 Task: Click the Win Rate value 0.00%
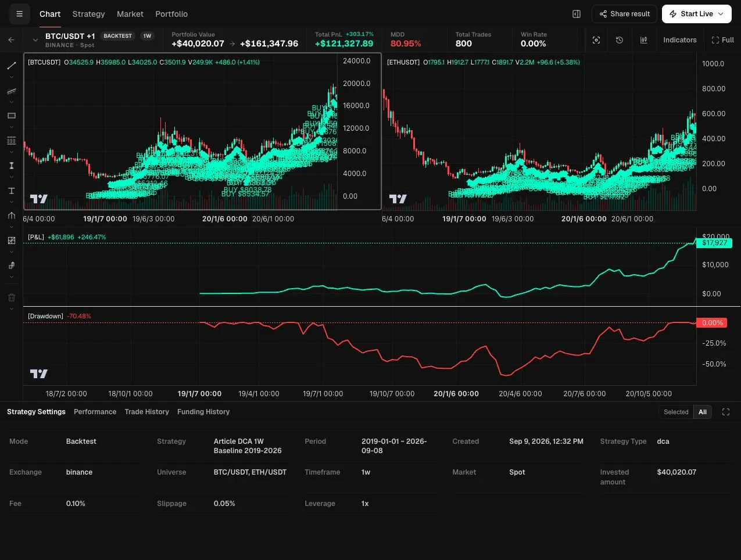coord(534,44)
